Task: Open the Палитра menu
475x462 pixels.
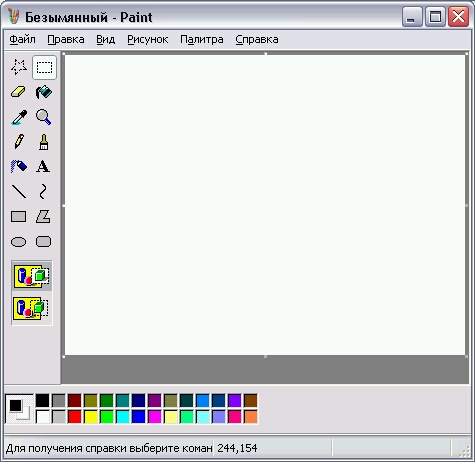Action: 202,39
